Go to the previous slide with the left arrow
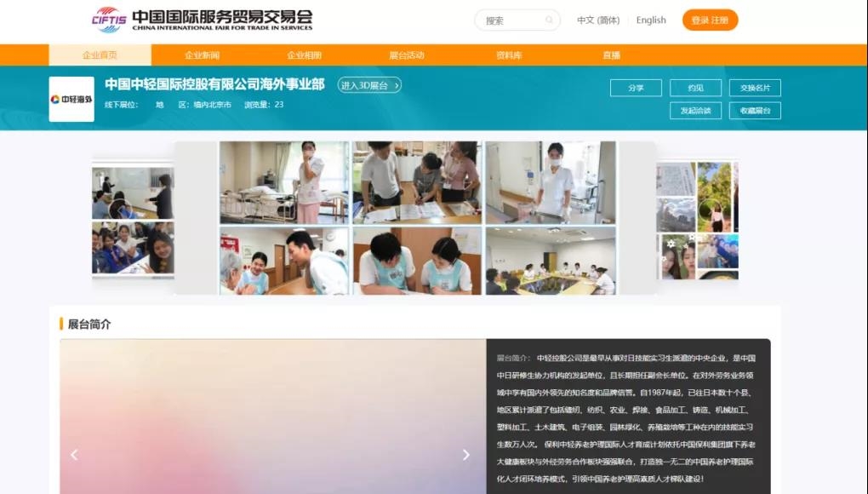The image size is (868, 494). (x=74, y=455)
